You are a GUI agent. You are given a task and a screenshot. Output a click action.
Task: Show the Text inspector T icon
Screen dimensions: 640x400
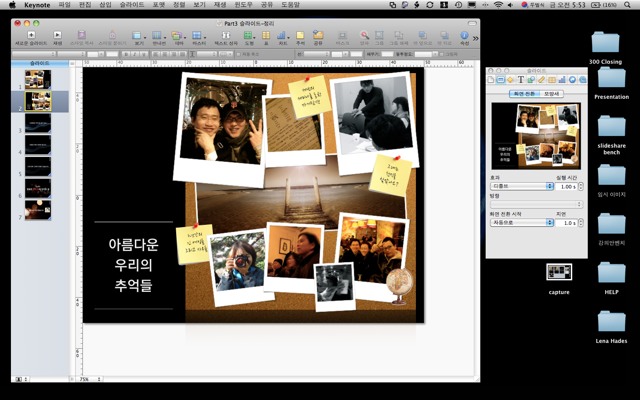pyautogui.click(x=521, y=80)
